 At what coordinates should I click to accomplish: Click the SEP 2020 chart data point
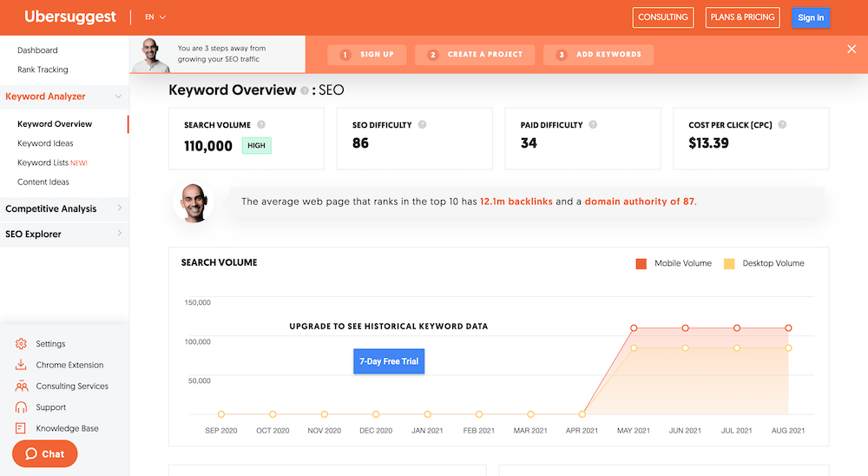click(x=221, y=414)
